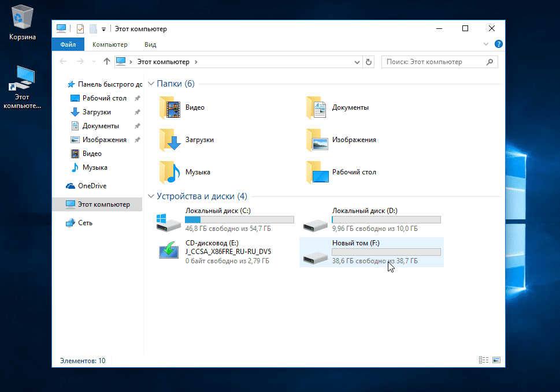Switch to details view in status bar
Image resolution: width=560 pixels, height=392 pixels.
[x=484, y=360]
